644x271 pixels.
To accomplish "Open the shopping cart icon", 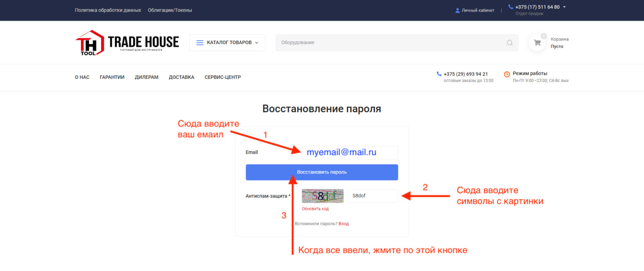I will (x=537, y=43).
